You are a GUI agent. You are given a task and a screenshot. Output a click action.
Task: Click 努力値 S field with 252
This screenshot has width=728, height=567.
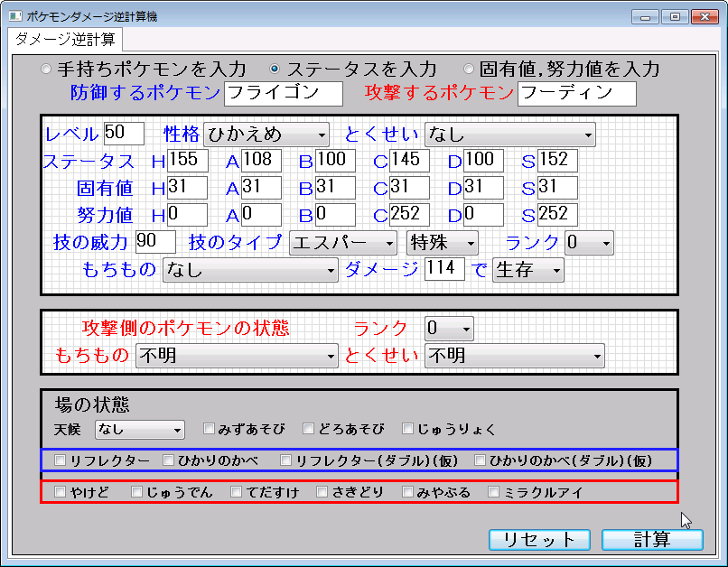[557, 215]
